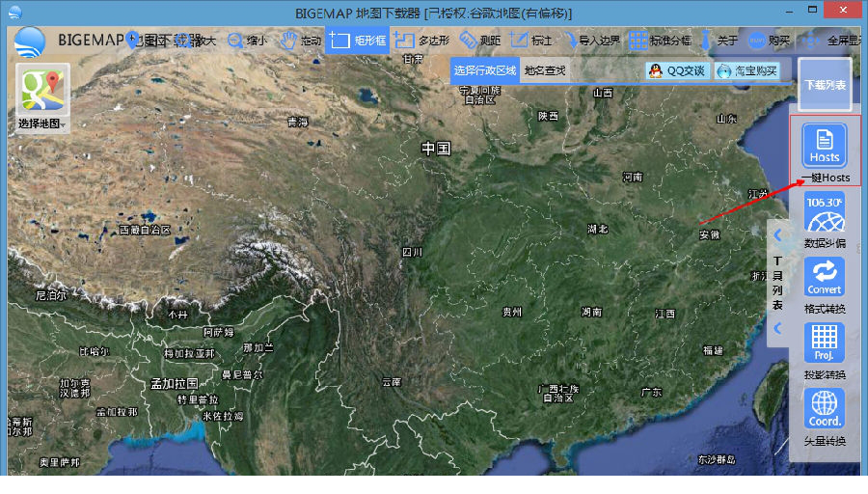Click the 中国 label on map
This screenshot has width=868, height=494.
(436, 149)
